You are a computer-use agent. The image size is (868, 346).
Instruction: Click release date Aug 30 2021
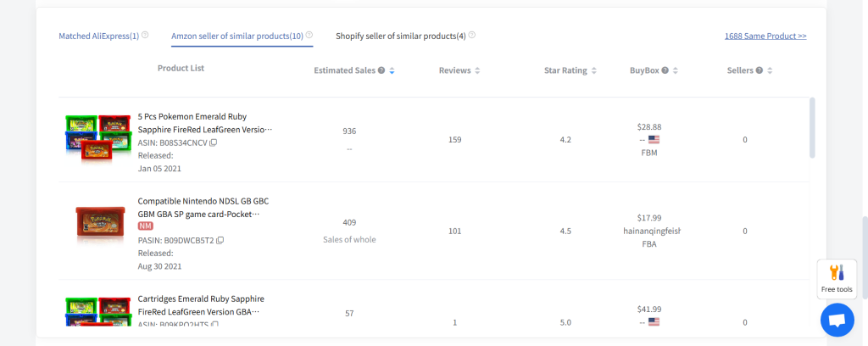(160, 266)
